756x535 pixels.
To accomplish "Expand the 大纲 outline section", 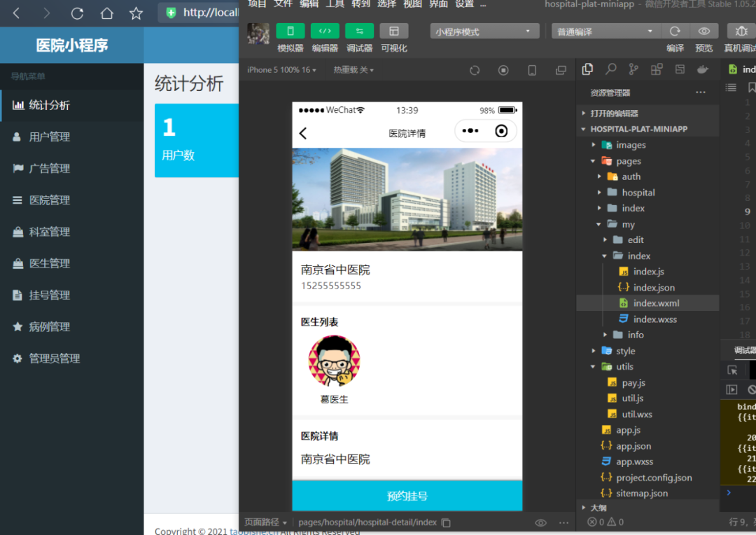I will click(648, 508).
